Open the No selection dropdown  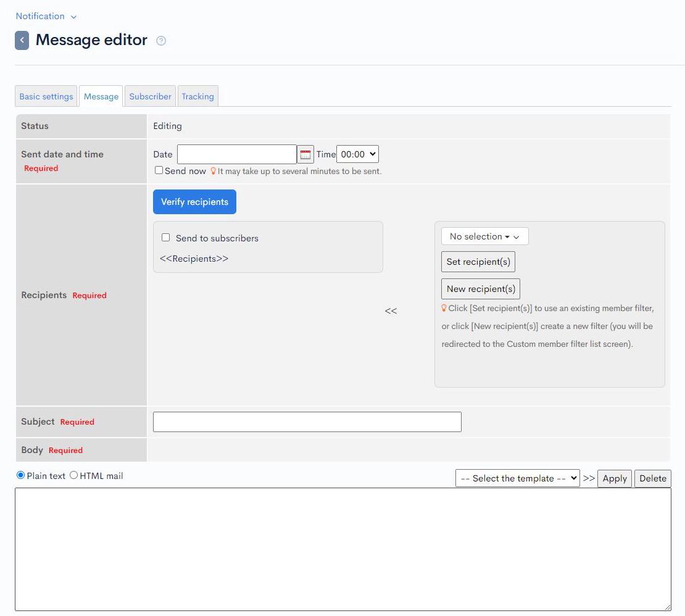point(484,236)
